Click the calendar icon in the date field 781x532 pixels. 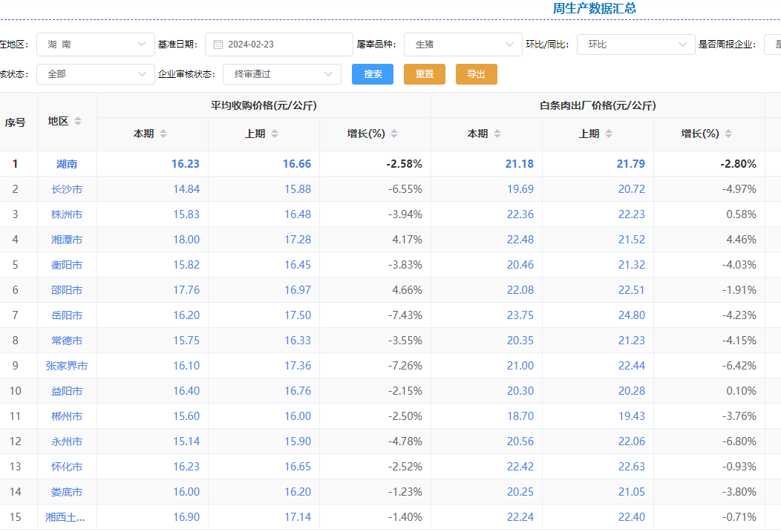(x=218, y=45)
